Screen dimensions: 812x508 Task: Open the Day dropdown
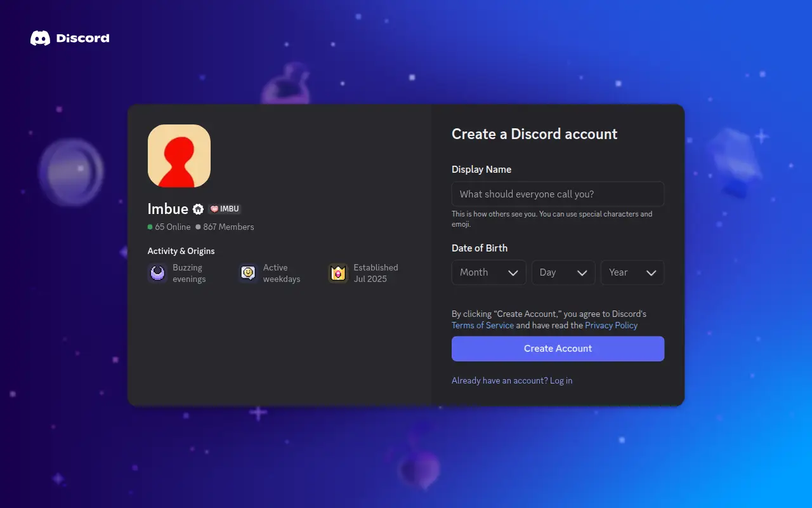563,272
